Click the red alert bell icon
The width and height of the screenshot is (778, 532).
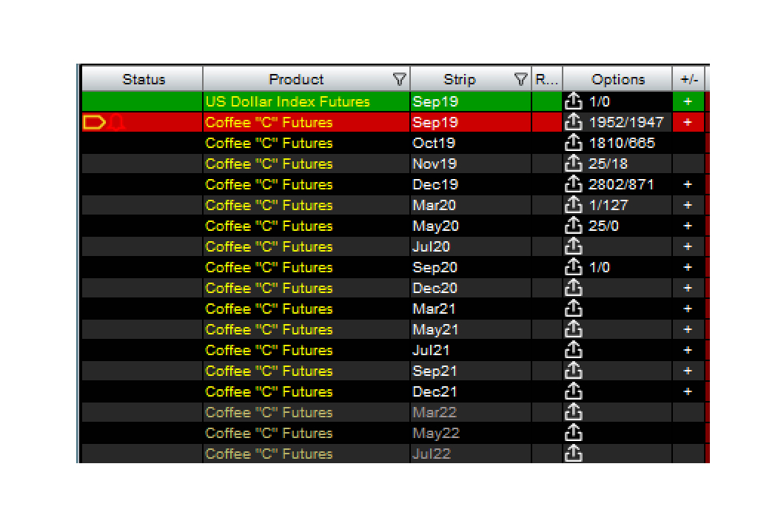coord(117,122)
